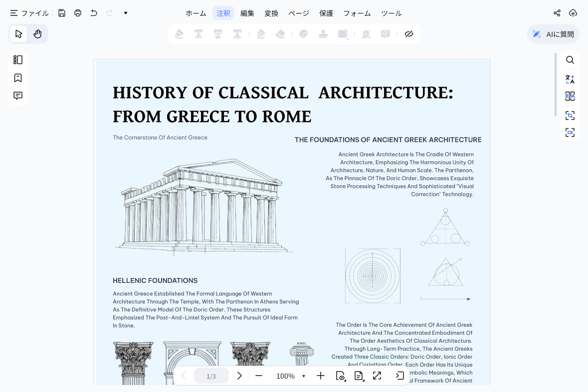Click the screenshot capture icon

pyautogui.click(x=570, y=132)
